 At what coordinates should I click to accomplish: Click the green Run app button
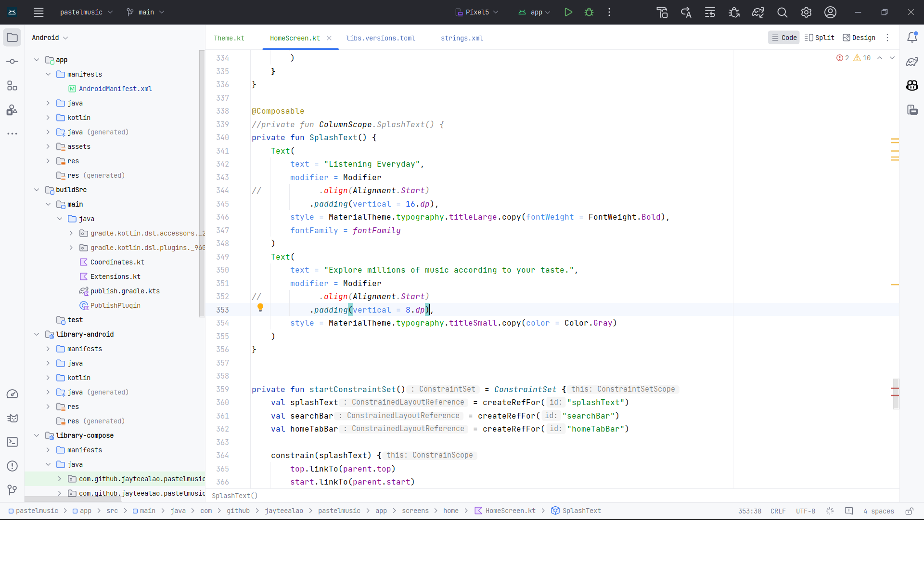pos(568,13)
